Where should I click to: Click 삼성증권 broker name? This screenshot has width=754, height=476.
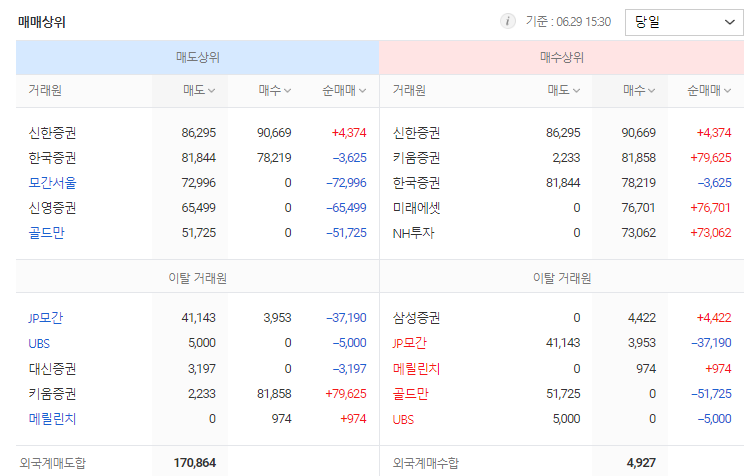pyautogui.click(x=416, y=318)
